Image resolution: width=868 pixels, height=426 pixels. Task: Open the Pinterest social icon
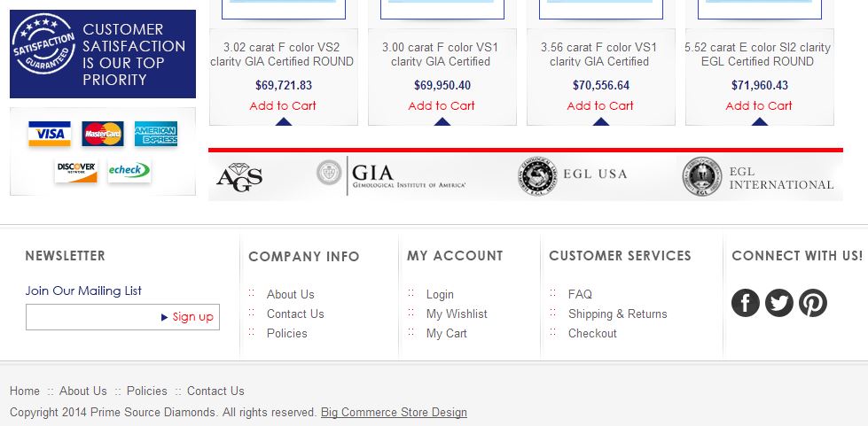click(813, 303)
